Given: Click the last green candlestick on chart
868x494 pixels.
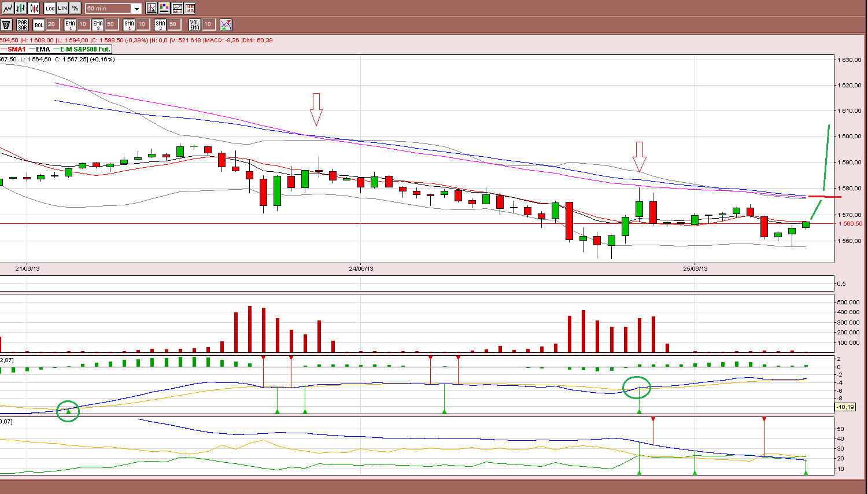Looking at the screenshot, I should pyautogui.click(x=806, y=224).
